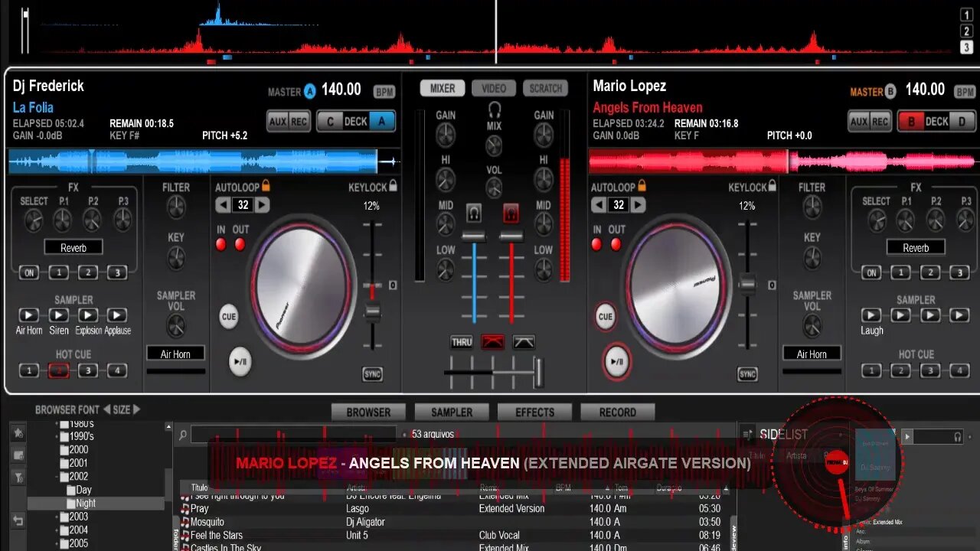Click play/pause on Dj Frederick deck

[240, 361]
